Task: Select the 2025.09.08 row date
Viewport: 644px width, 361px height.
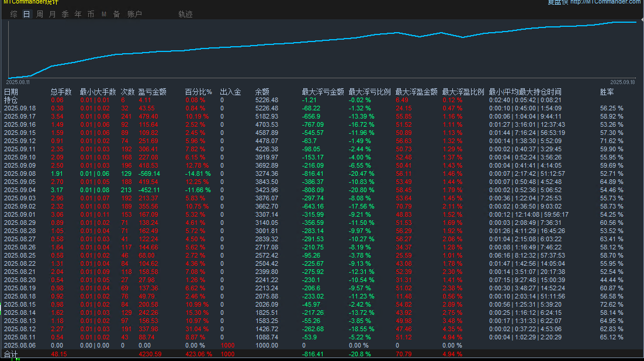Action: point(20,173)
